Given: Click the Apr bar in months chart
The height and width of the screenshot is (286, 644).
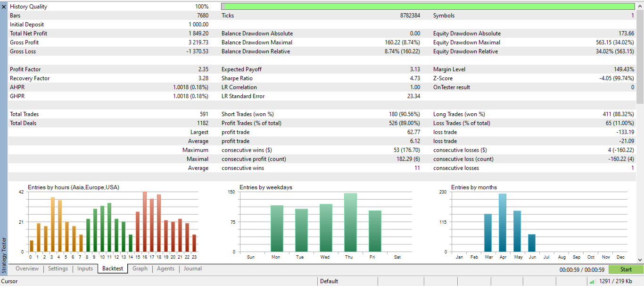Looking at the screenshot, I should 503,223.
